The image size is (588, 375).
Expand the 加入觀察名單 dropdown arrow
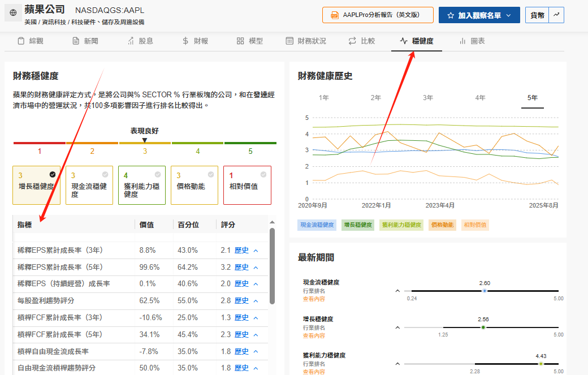[x=508, y=15]
